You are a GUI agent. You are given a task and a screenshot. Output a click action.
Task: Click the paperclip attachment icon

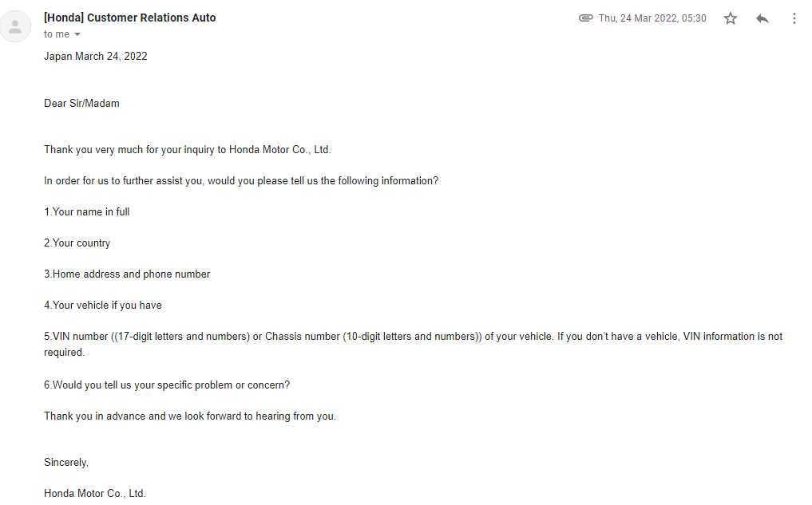point(586,18)
